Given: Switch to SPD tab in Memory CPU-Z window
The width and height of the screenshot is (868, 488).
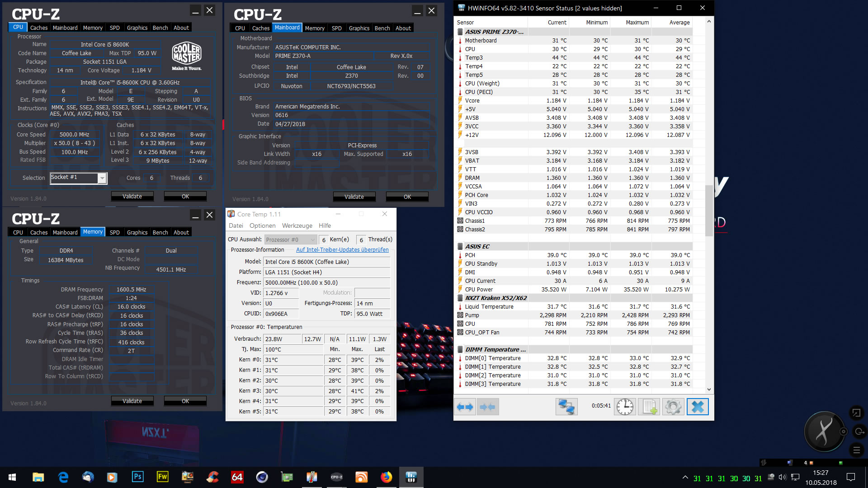Looking at the screenshot, I should tap(115, 233).
